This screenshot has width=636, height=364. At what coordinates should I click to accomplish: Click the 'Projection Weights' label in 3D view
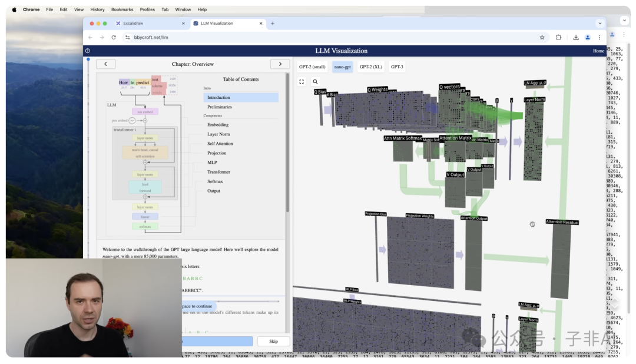pyautogui.click(x=420, y=216)
